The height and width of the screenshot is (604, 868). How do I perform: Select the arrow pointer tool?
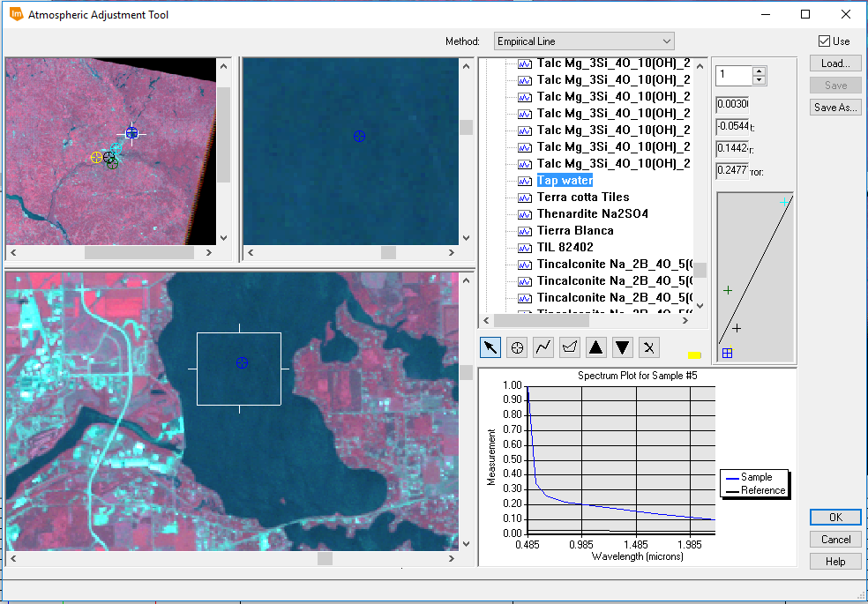tap(490, 347)
